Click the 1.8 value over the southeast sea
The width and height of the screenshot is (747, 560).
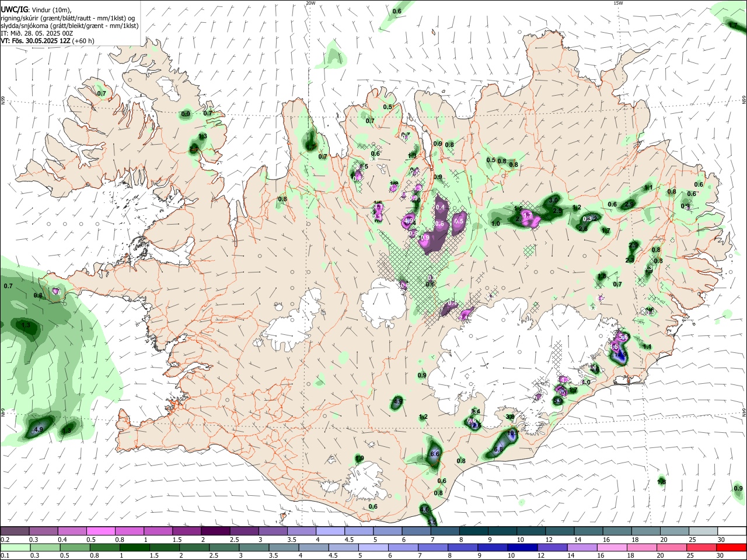point(661,482)
